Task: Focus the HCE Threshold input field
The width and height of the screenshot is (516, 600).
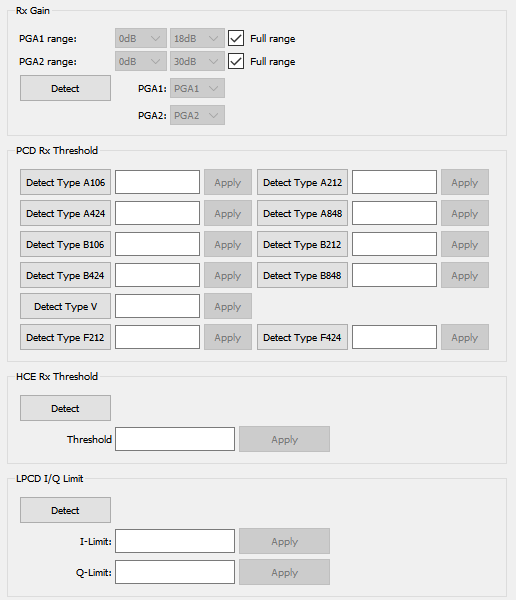Action: click(x=175, y=439)
